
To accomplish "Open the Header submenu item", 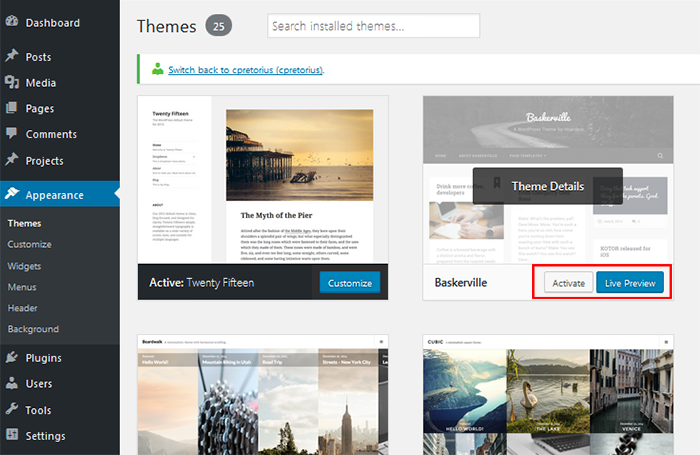I will (x=22, y=308).
